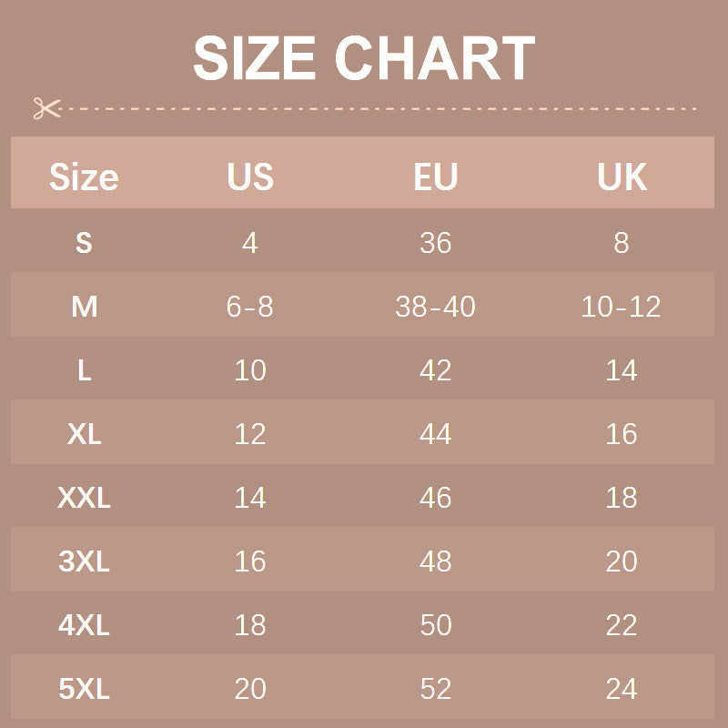Select the EU column header
The image size is (728, 728).
[x=435, y=177]
